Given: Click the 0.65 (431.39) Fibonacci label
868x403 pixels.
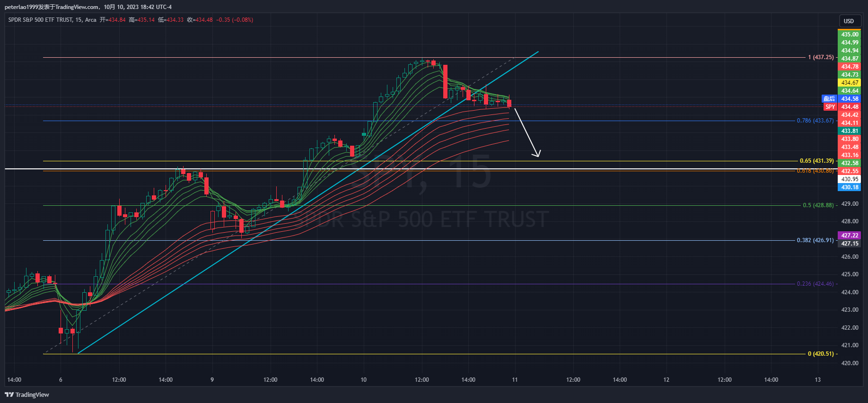Looking at the screenshot, I should pos(816,161).
